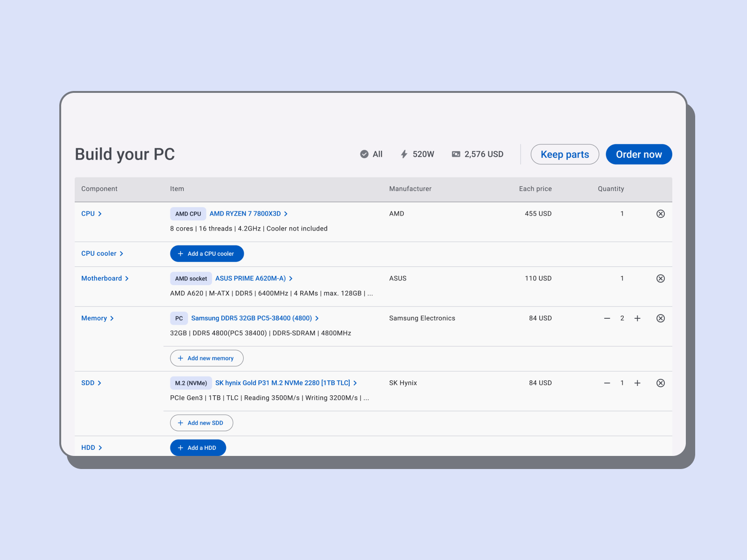Add a CPU cooler
Image resolution: width=747 pixels, height=560 pixels.
coord(207,254)
